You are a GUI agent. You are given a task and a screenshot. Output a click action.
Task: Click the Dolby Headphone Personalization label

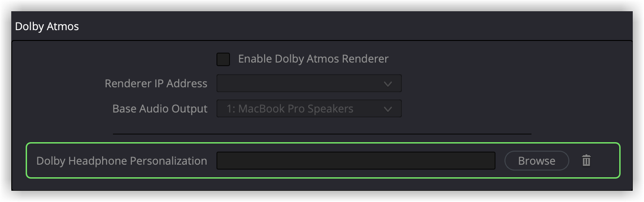pos(122,161)
